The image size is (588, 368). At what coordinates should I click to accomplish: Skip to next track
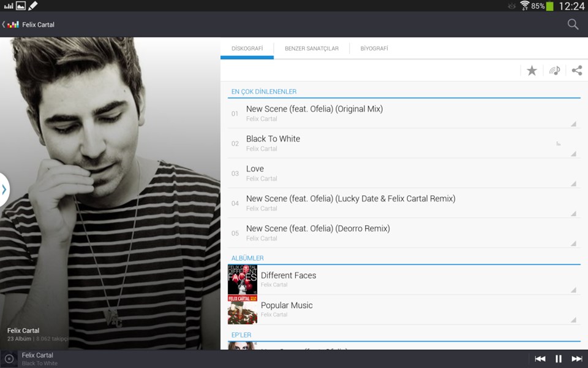(x=577, y=359)
